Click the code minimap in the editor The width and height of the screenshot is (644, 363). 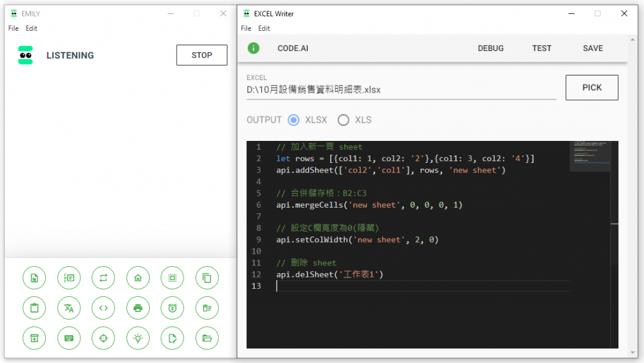tap(590, 156)
